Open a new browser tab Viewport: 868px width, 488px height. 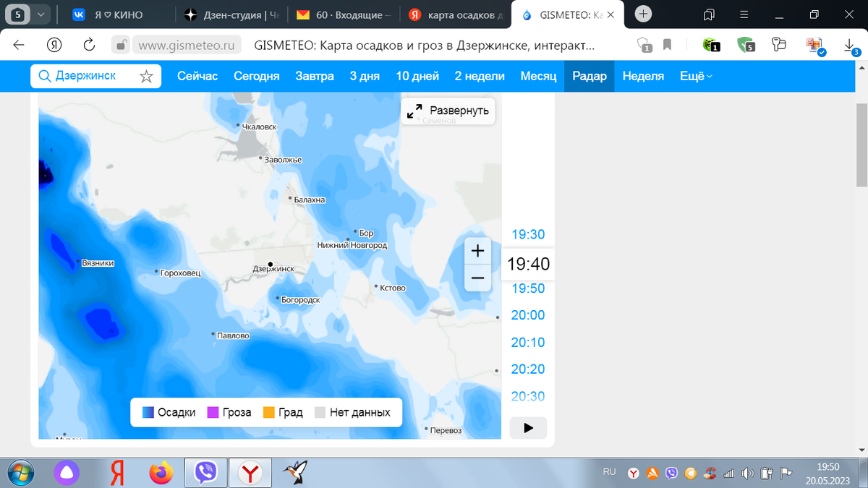tap(642, 14)
